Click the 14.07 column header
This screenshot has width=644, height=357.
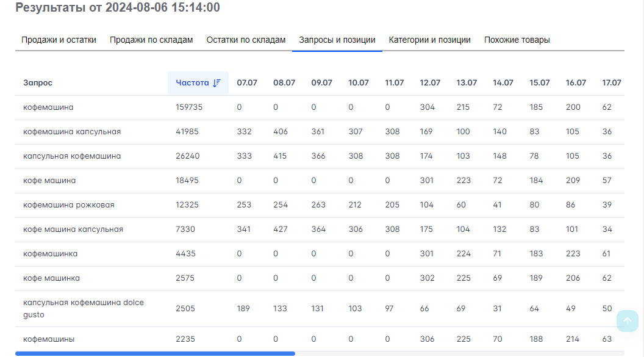tap(503, 82)
